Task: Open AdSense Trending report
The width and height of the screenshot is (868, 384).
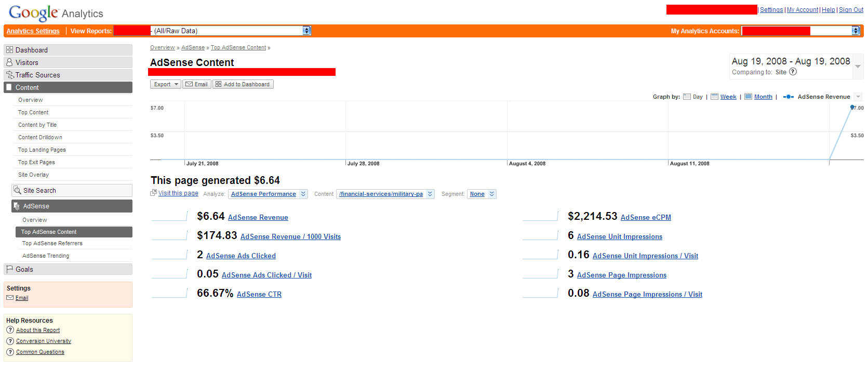Action: coord(46,256)
